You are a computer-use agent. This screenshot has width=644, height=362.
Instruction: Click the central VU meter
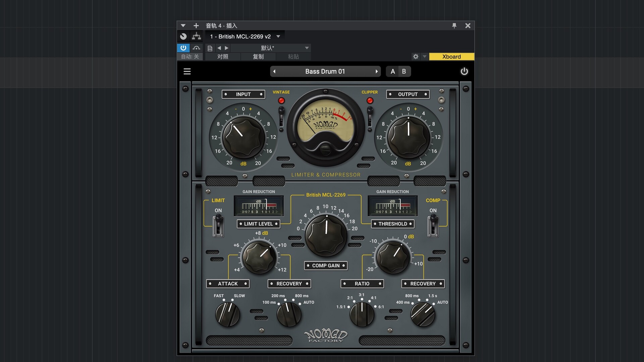[326, 127]
